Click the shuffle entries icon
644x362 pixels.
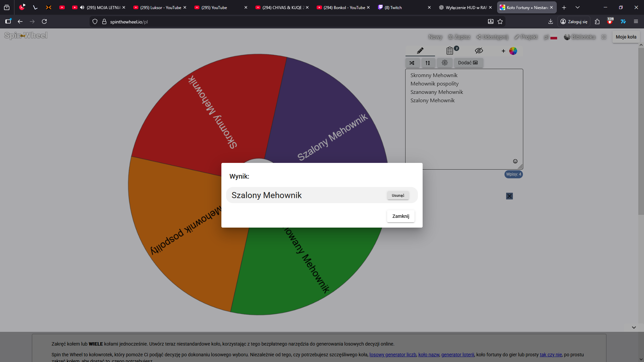[x=412, y=63]
